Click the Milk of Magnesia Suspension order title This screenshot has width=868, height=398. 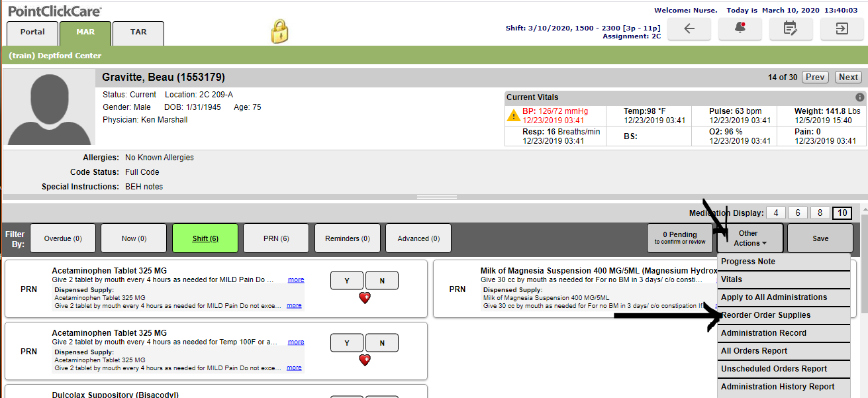(599, 271)
